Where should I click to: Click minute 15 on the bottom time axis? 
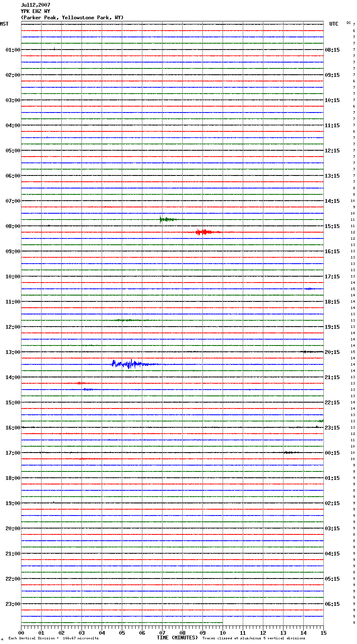pyautogui.click(x=323, y=632)
